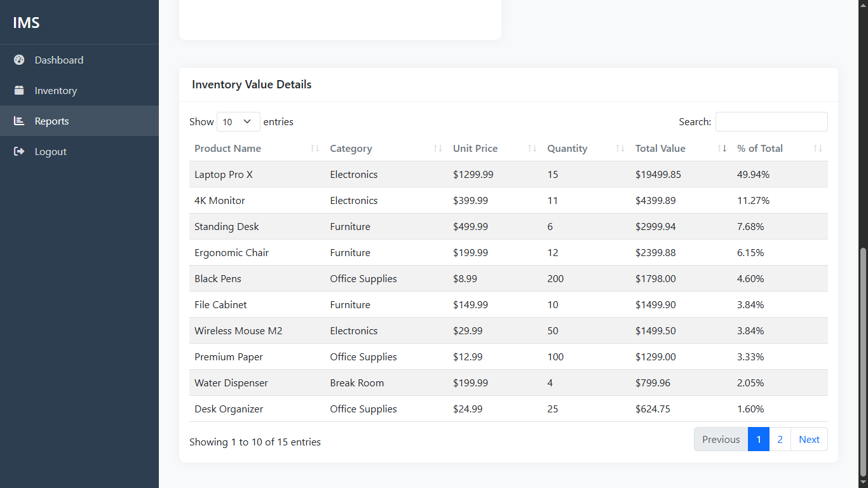Click the Dashboard gauge icon in sidebar
Screen dimensions: 868x488
19,60
